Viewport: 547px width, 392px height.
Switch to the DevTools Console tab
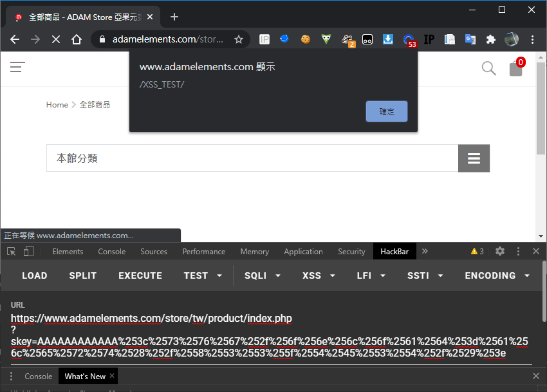pos(111,251)
